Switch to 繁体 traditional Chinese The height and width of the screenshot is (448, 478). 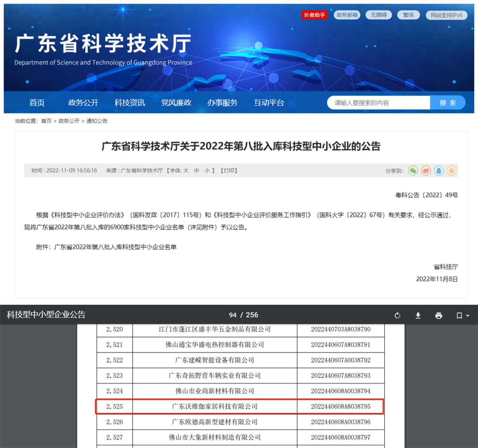(x=408, y=15)
